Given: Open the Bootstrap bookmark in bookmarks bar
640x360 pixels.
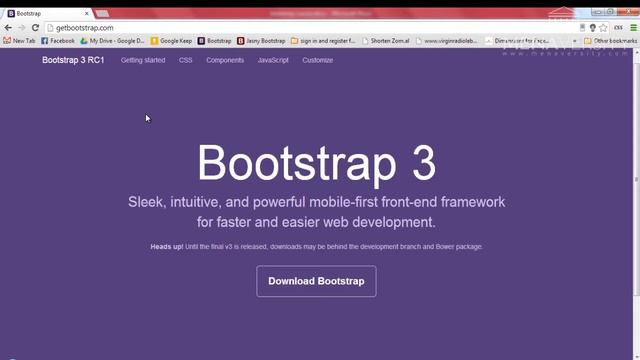Looking at the screenshot, I should 215,41.
